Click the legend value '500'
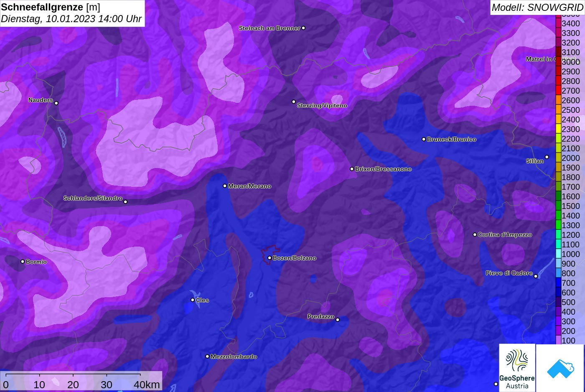 [x=568, y=302]
